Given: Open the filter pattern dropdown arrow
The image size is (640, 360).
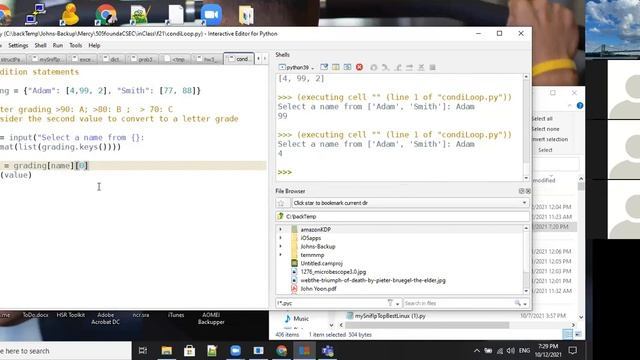Looking at the screenshot, I should coord(397,304).
